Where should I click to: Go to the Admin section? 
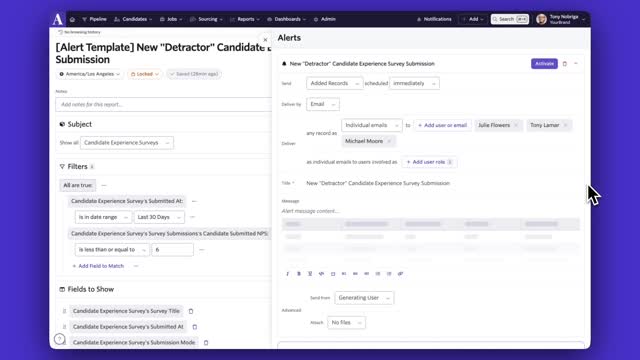(x=324, y=19)
